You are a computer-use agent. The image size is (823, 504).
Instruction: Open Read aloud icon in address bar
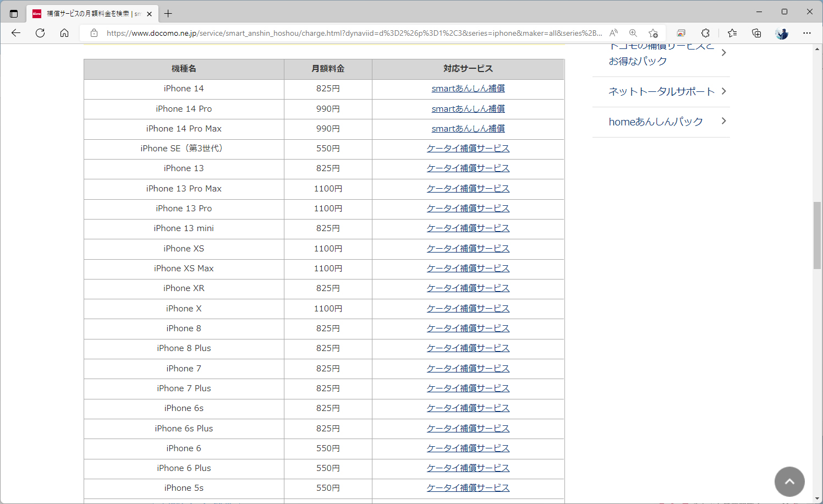pos(614,33)
